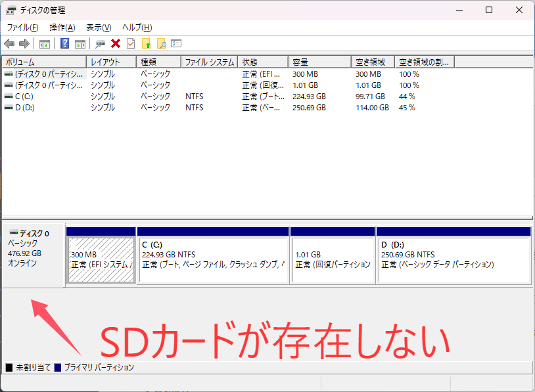Click the Back navigation arrow icon
The height and width of the screenshot is (392, 535).
[x=9, y=43]
